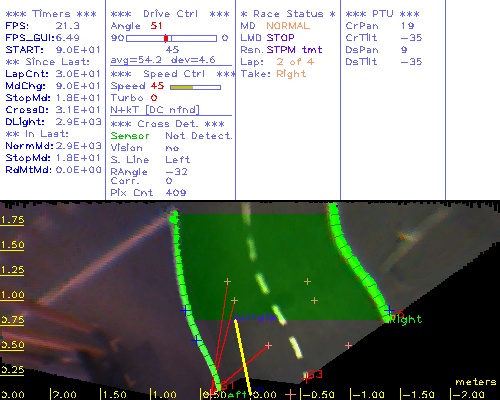Click the Pix Cnt value 409

176,193
